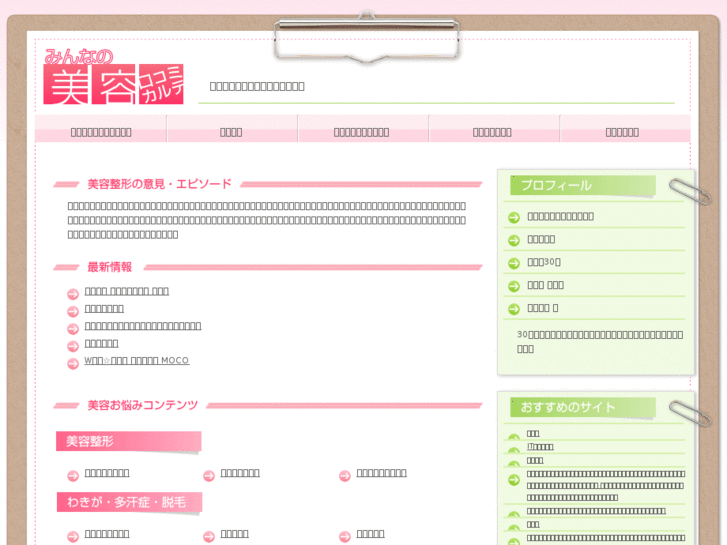Click the pink arrow beside the fourth 最新情報 link

(73, 346)
